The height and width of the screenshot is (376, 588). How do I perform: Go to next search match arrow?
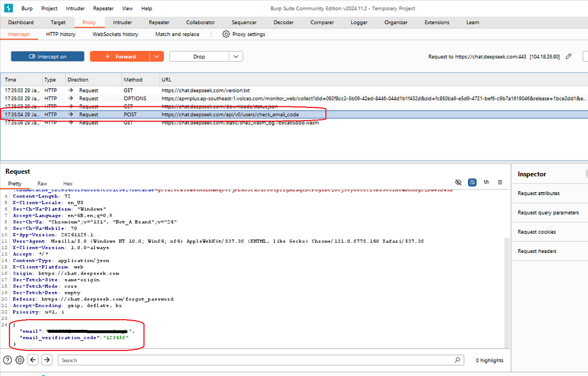(x=47, y=360)
